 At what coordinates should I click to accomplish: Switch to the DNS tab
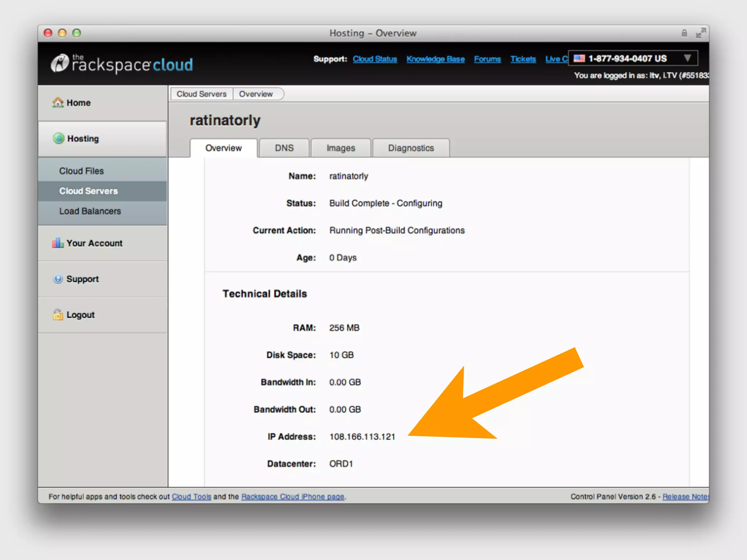pos(284,148)
